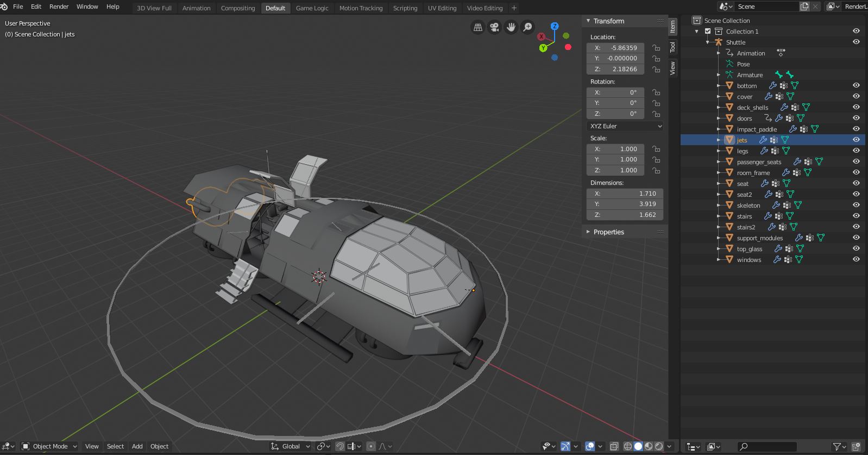868x455 pixels.
Task: Click the new scene icon in header
Action: [x=804, y=7]
